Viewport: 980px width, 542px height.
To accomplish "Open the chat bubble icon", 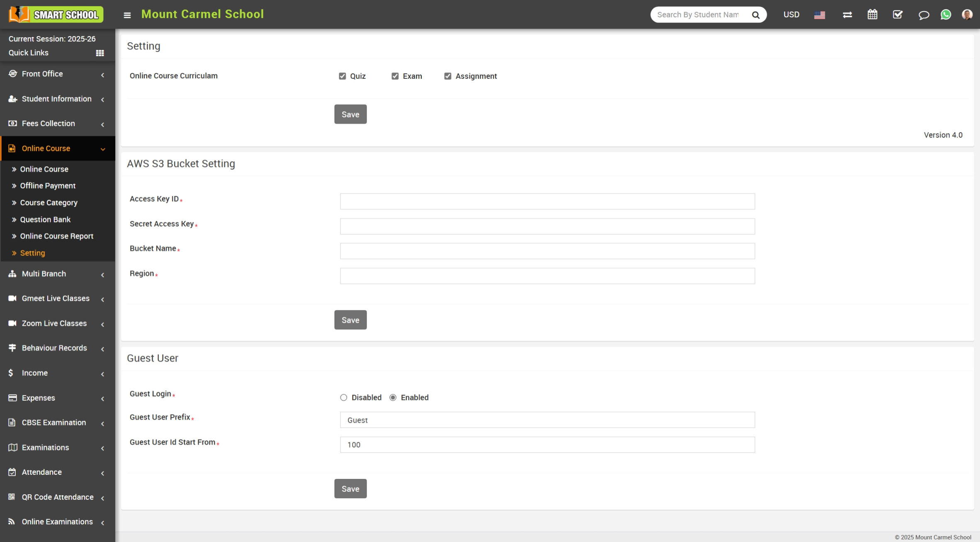I will 923,15.
